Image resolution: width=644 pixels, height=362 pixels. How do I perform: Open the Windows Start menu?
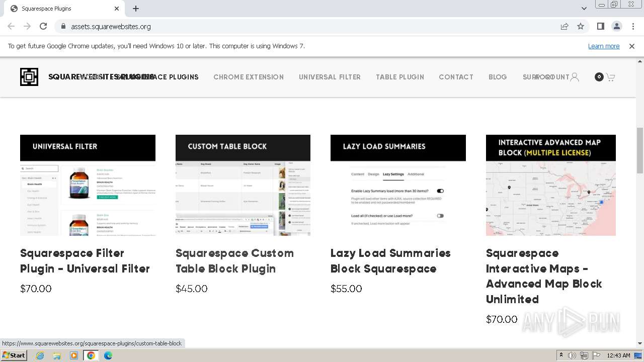click(x=14, y=355)
